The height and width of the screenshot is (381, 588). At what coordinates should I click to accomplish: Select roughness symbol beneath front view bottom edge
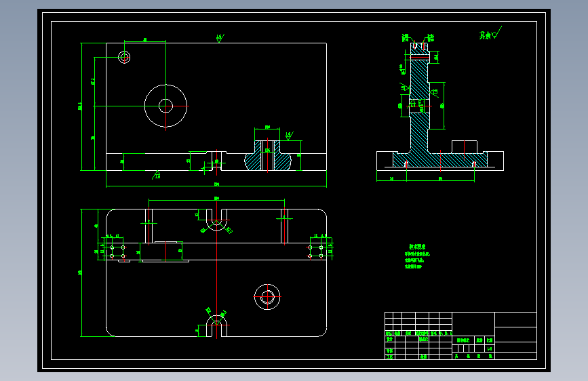click(157, 175)
